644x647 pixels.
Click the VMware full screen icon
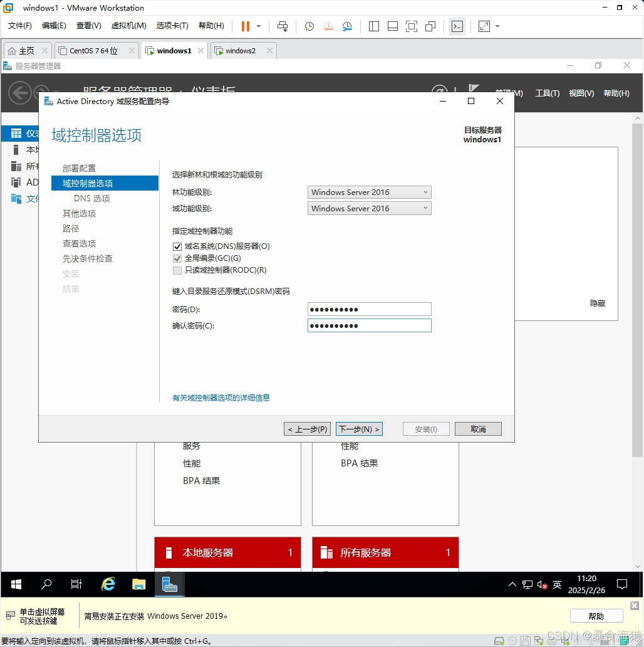[x=412, y=26]
